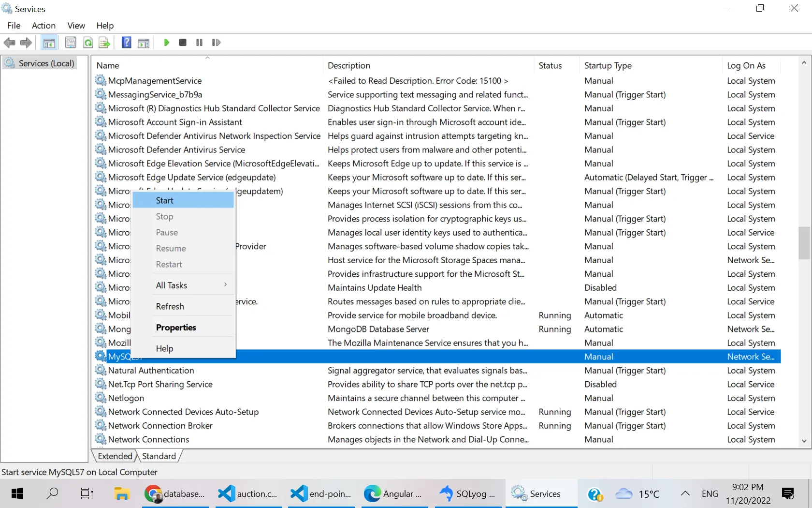
Task: Toggle Show/Hide Action Pane icon
Action: [x=144, y=43]
